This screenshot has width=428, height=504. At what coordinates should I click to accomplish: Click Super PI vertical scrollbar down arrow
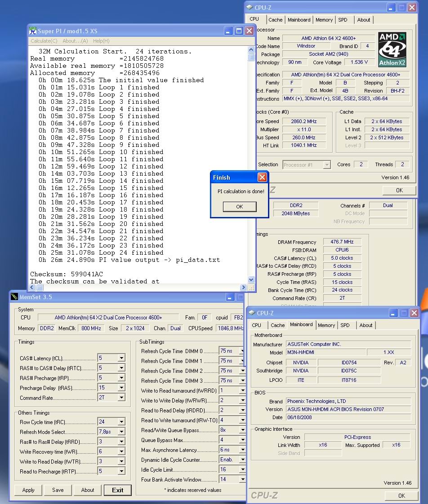251,280
